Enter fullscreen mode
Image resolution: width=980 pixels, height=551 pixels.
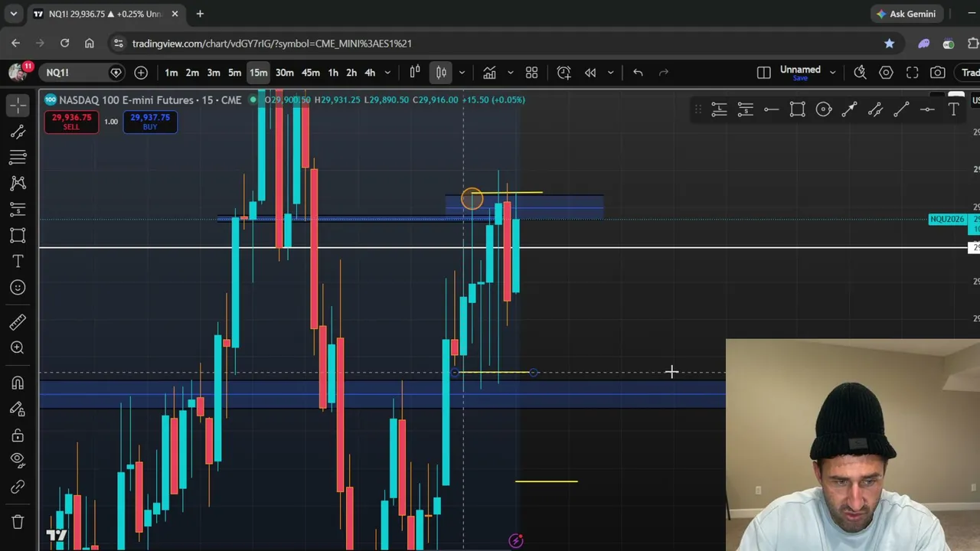pyautogui.click(x=913, y=73)
